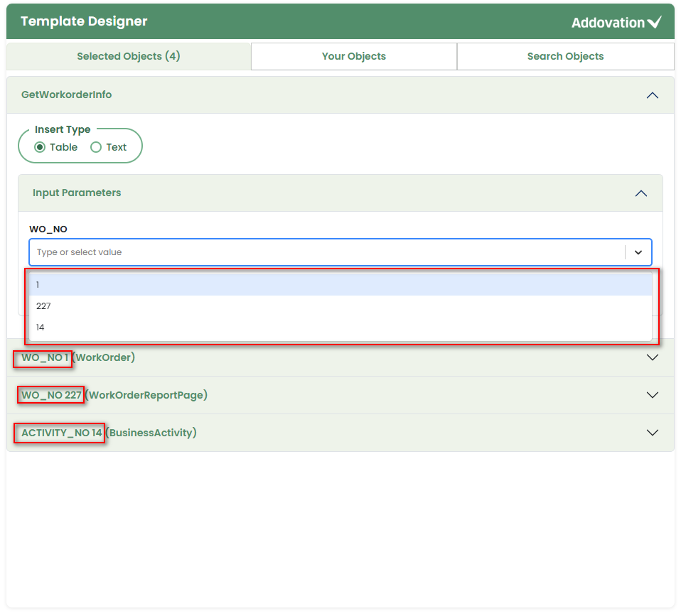This screenshot has height=616, width=681.
Task: Select the Table insert type radio
Action: (x=40, y=148)
